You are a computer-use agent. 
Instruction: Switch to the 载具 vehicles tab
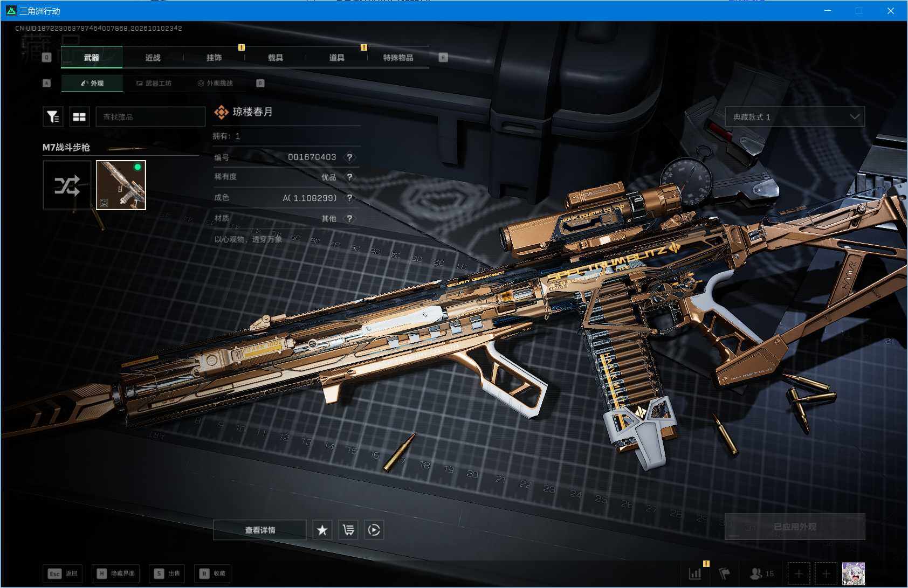pos(276,57)
